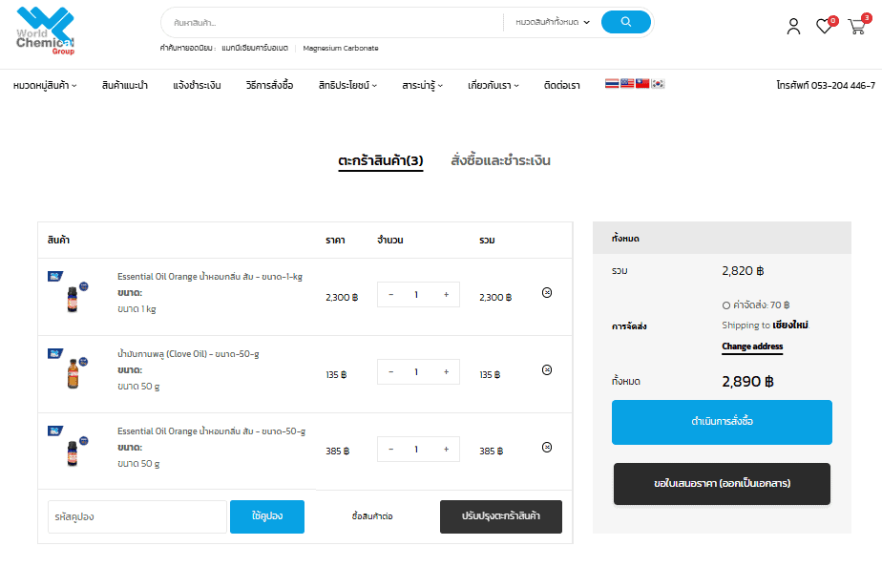882x588 pixels.
Task: Increase quantity of Essential Oil Orange 1-kg
Action: (446, 295)
